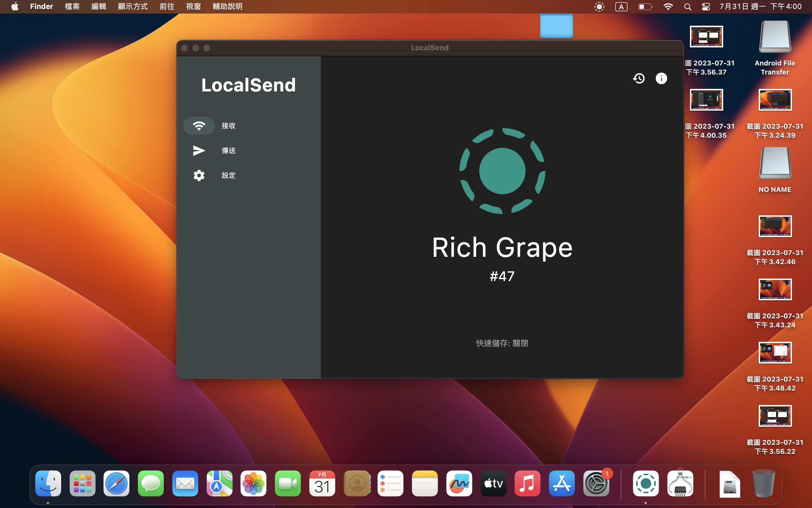Open Calendar from the Dock
The width and height of the screenshot is (812, 508).
coord(322,483)
